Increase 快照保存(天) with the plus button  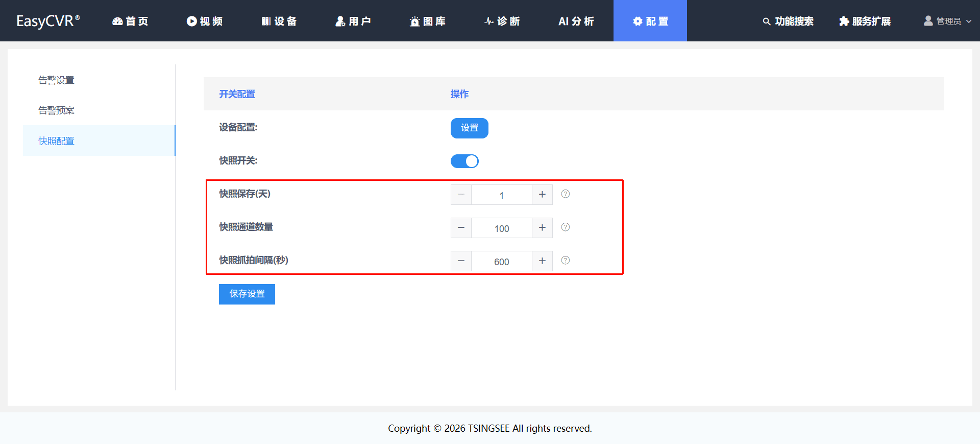tap(542, 195)
